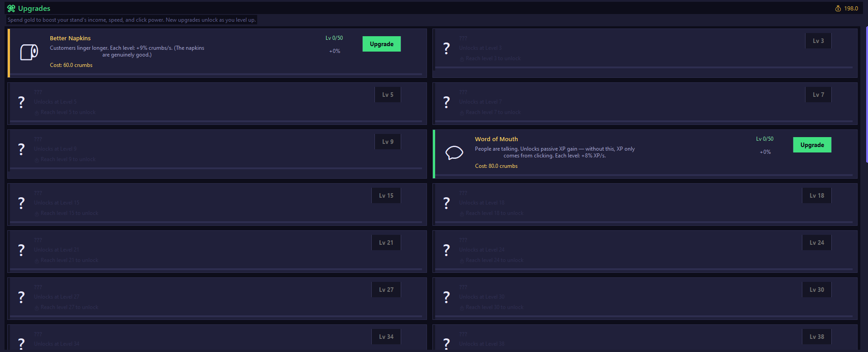Click the "Cost: 60.0 crumbs" label
Screen dimensions: 868x352
[71, 65]
